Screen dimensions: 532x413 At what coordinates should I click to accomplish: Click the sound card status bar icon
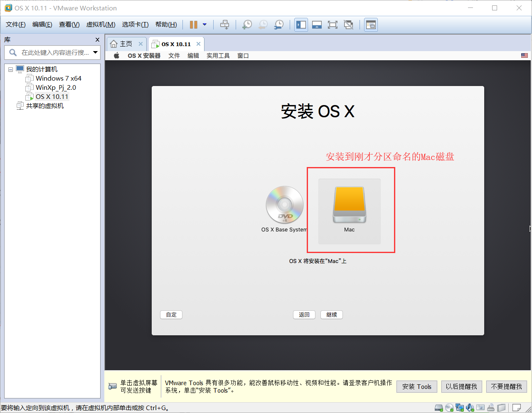tap(470, 408)
